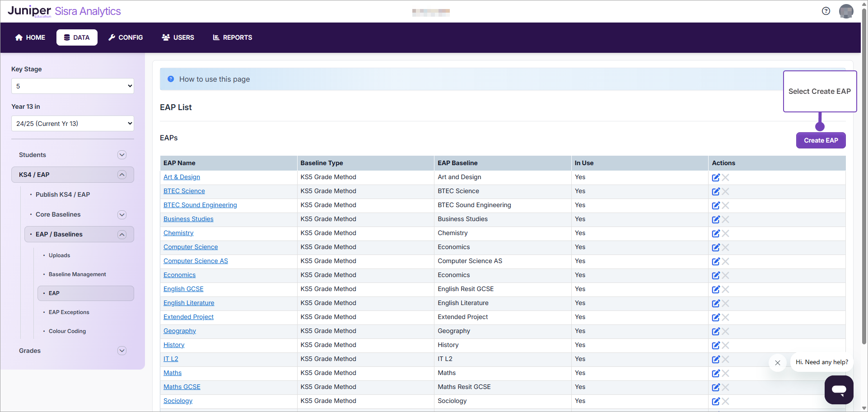
Task: Select EAP Exceptions in the sidebar
Action: [69, 312]
